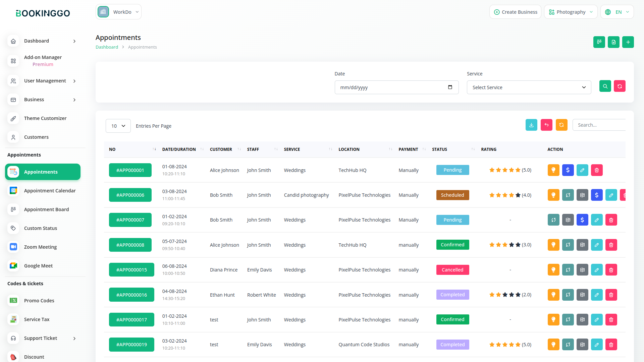Screen dimensions: 644x362
Task: Click red reset filter icon button
Action: [x=620, y=86]
